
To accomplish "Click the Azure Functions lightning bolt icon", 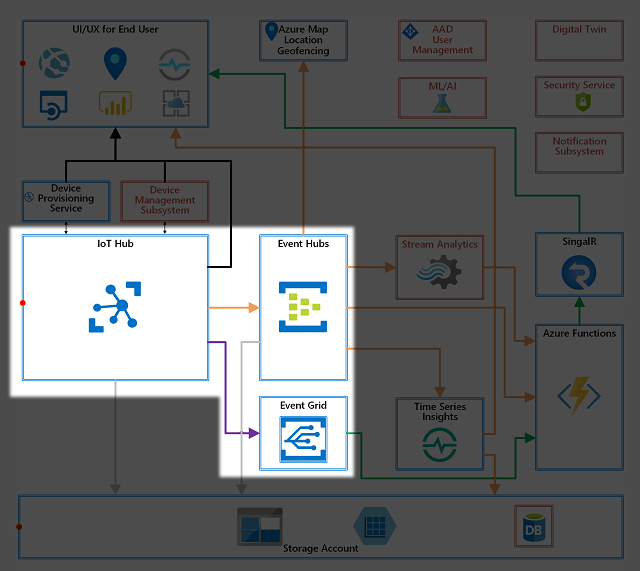I will click(579, 395).
